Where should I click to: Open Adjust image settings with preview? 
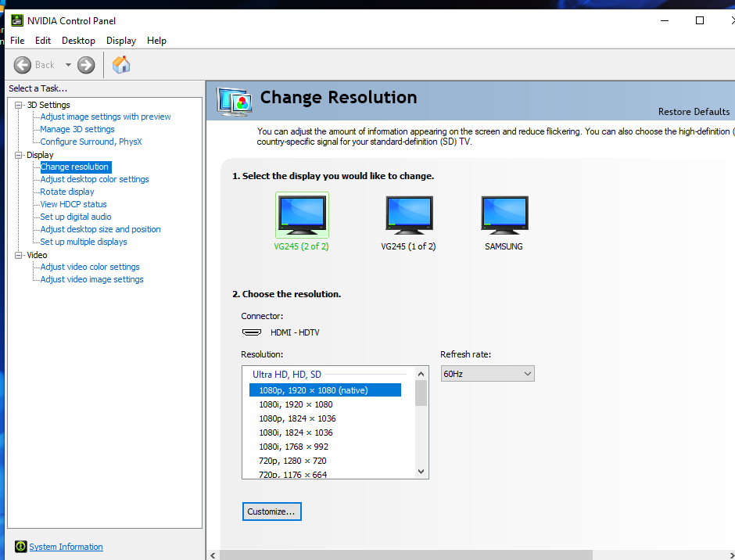(106, 117)
